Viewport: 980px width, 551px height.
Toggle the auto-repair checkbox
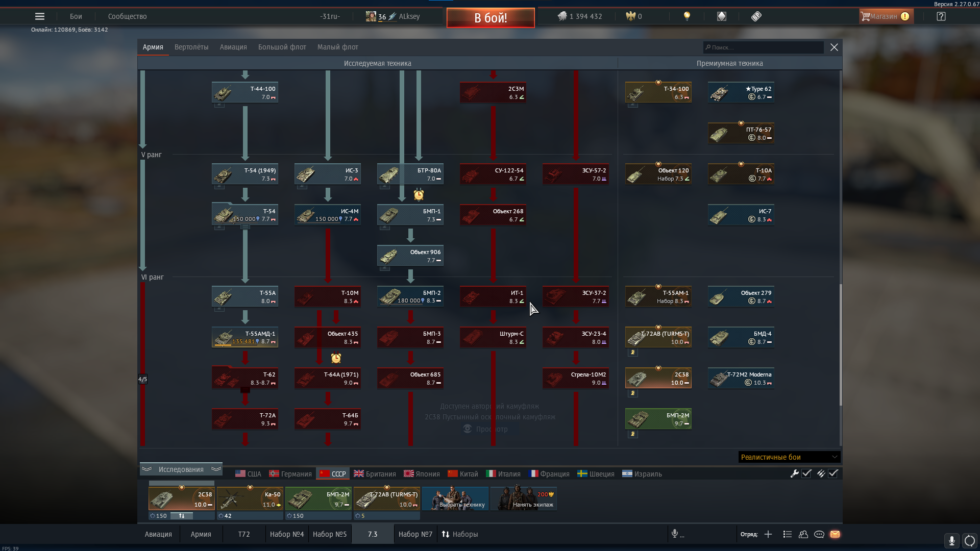(x=807, y=473)
